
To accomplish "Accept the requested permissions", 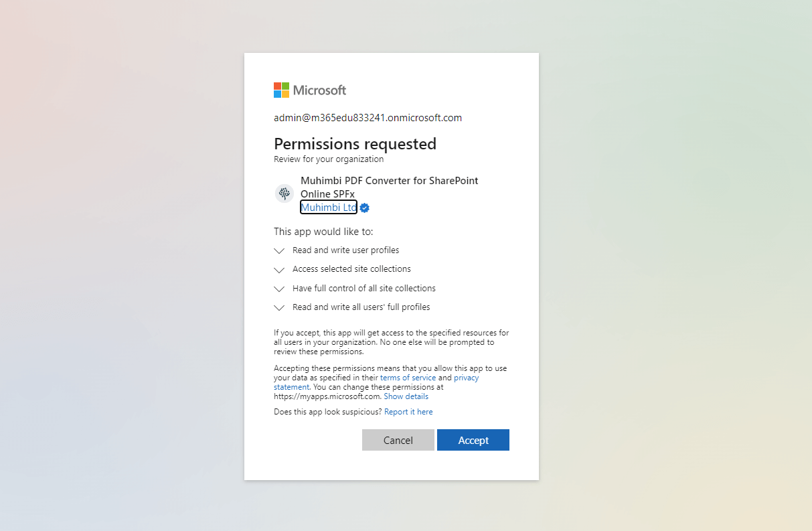I will pyautogui.click(x=473, y=440).
